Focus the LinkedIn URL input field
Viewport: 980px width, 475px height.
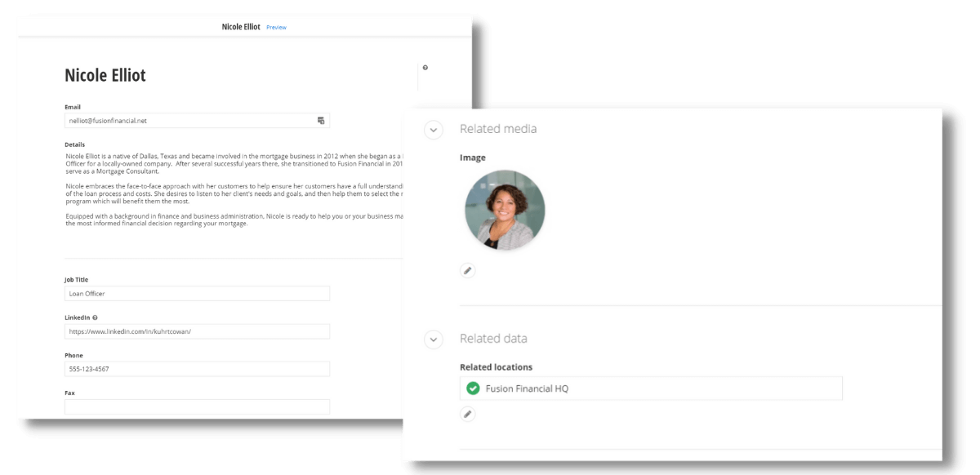pos(197,331)
